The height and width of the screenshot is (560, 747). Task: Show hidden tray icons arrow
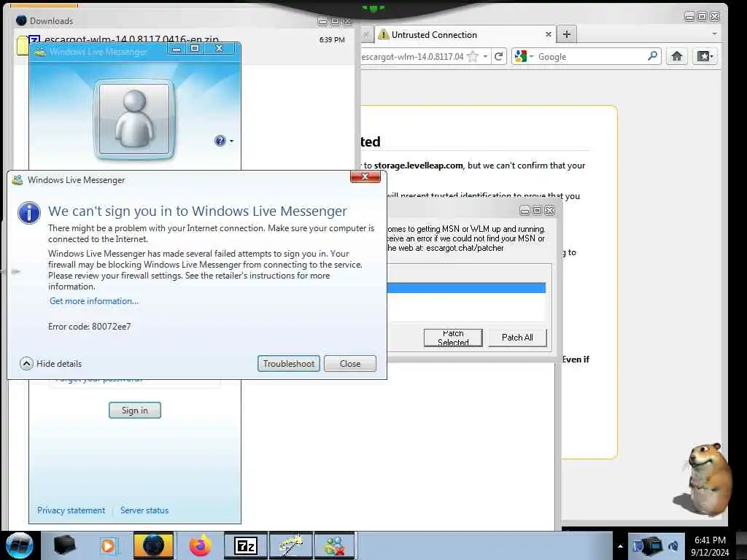point(620,546)
